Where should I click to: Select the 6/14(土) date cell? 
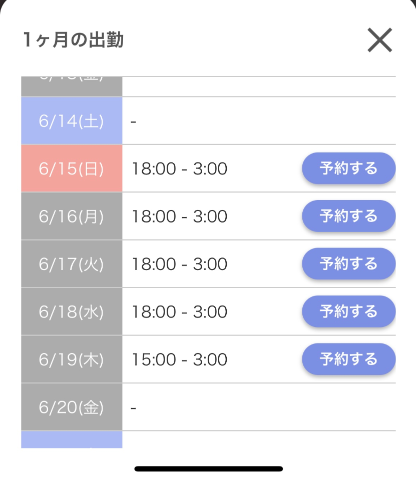click(x=72, y=121)
